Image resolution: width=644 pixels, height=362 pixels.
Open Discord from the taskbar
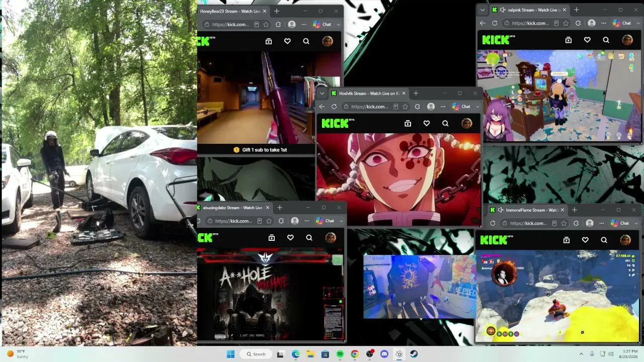[384, 354]
